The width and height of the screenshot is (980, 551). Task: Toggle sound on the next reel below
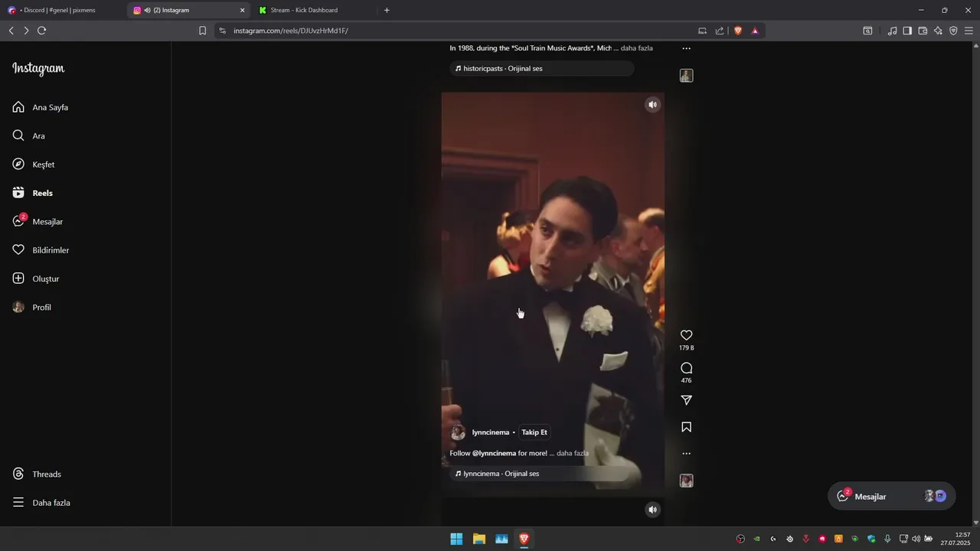[652, 510]
